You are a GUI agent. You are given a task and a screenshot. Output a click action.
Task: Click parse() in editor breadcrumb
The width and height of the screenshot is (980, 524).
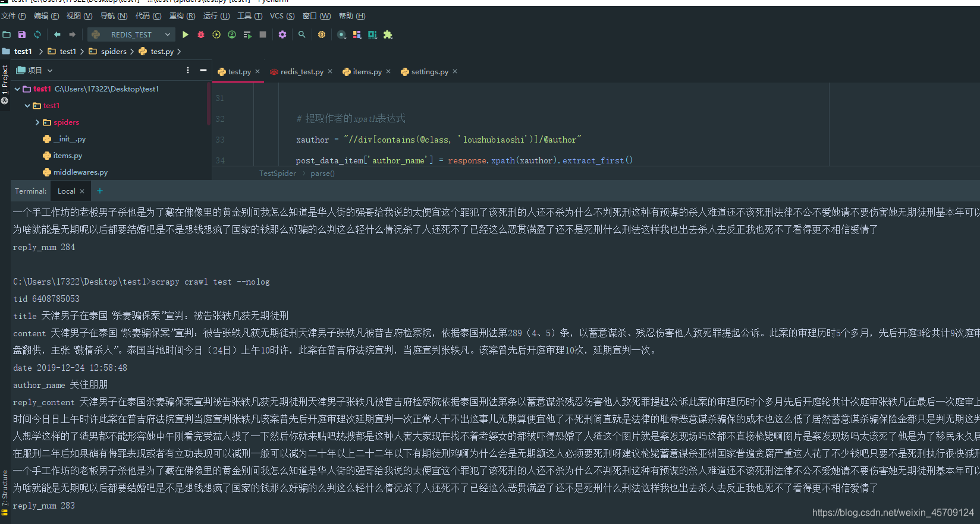[322, 173]
